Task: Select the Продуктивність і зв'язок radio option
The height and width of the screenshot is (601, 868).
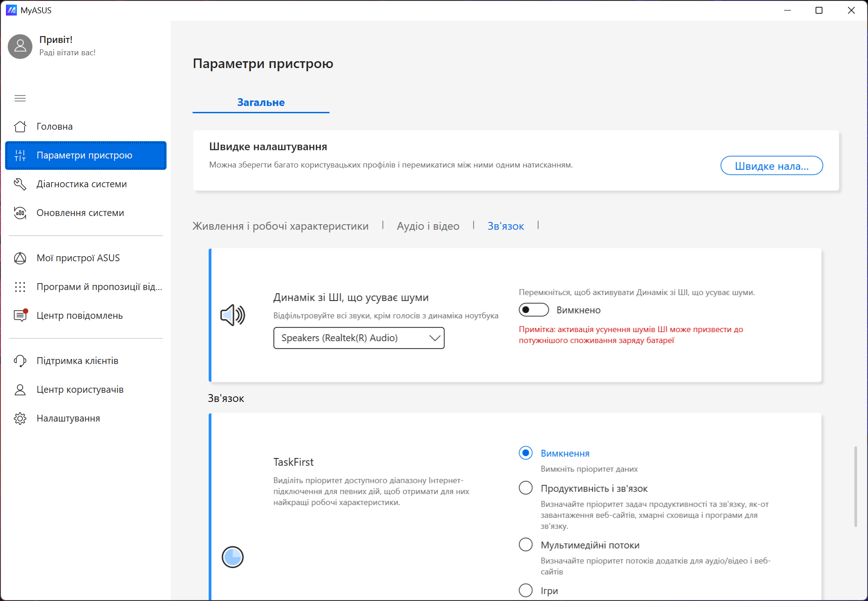Action: pos(526,488)
